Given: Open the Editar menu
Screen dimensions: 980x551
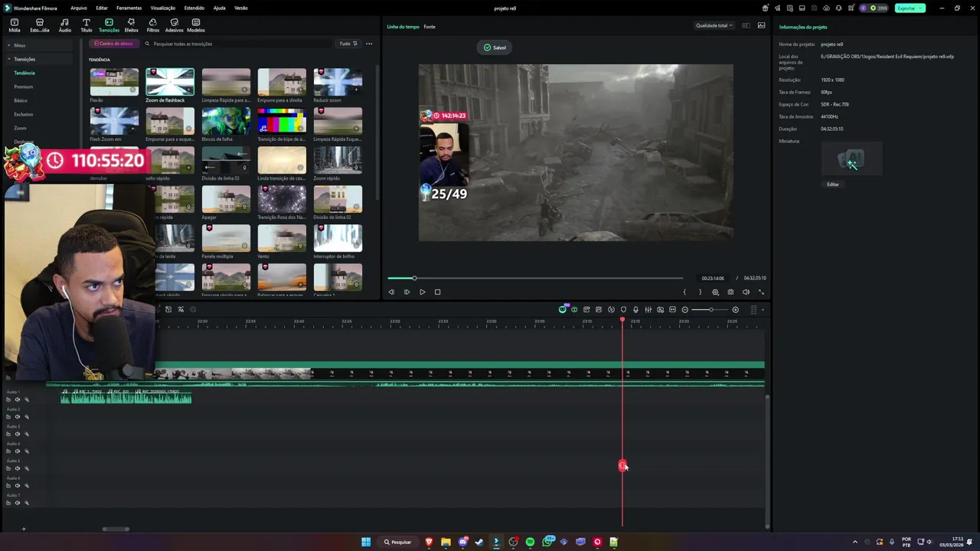Looking at the screenshot, I should point(102,8).
